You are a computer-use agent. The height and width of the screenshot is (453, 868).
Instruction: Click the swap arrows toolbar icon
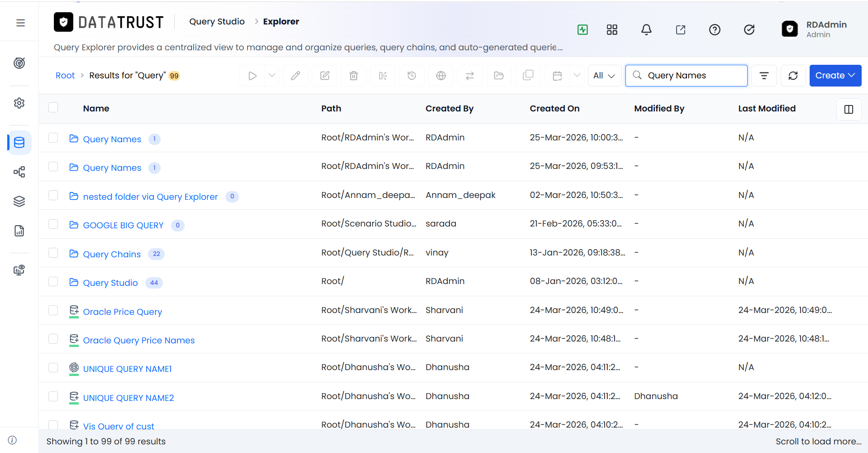pyautogui.click(x=470, y=76)
